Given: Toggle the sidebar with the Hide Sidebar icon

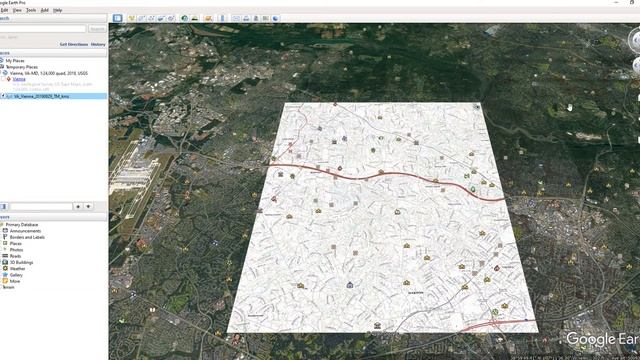Looking at the screenshot, I should point(118,18).
